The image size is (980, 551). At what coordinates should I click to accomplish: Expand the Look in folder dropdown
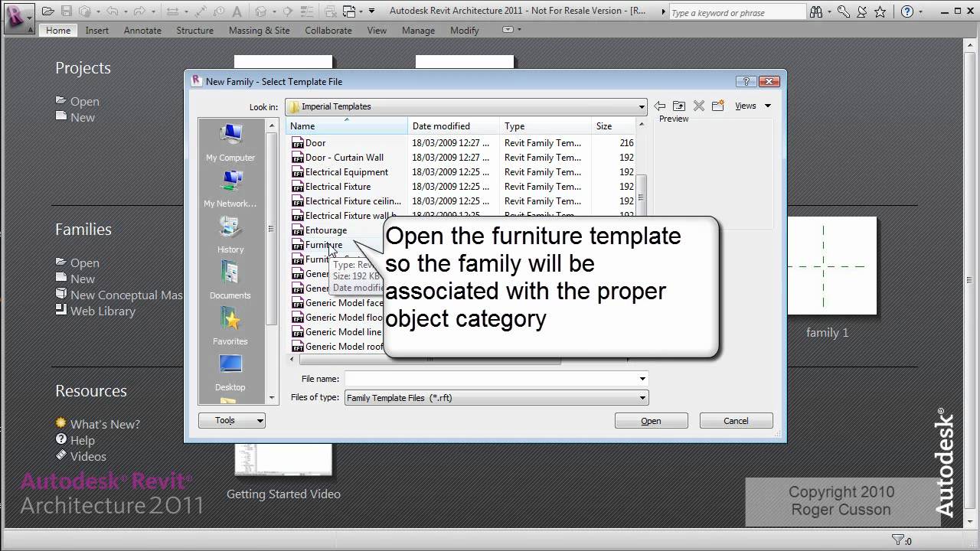(642, 106)
